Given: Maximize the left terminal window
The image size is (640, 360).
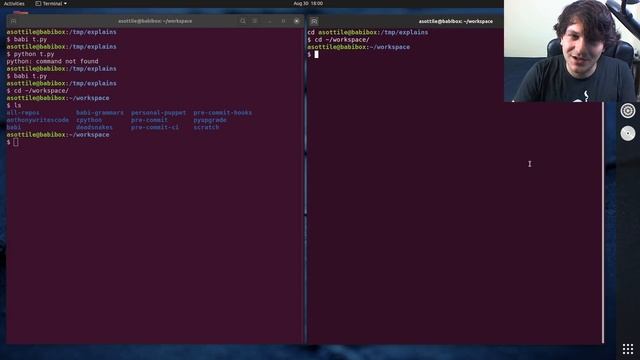Looking at the screenshot, I should click(283, 21).
